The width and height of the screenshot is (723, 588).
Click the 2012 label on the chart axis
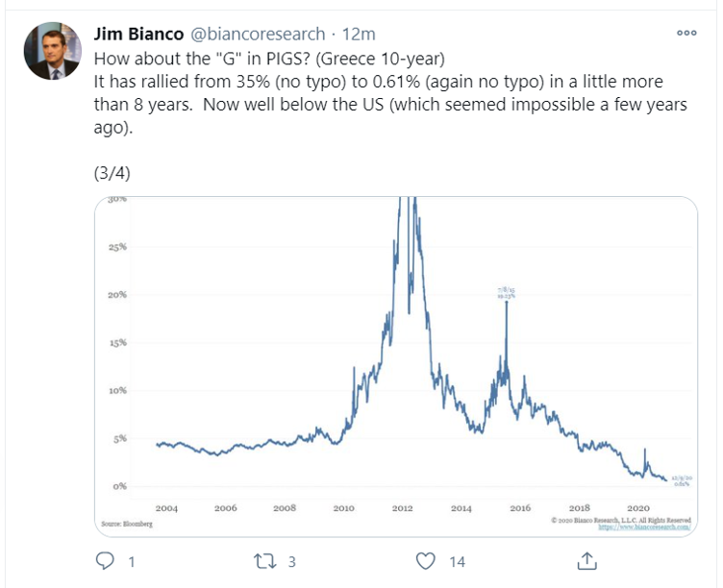click(x=402, y=507)
